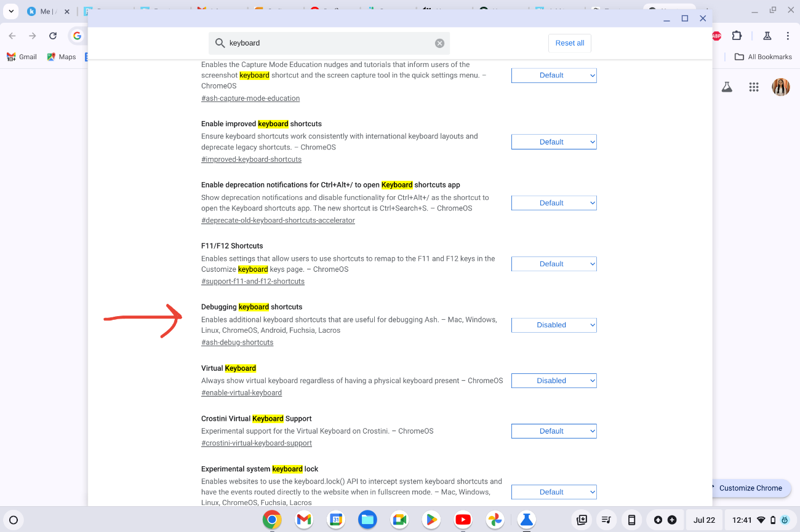This screenshot has width=800, height=532.
Task: Open Gmail from the shelf
Action: click(x=304, y=520)
